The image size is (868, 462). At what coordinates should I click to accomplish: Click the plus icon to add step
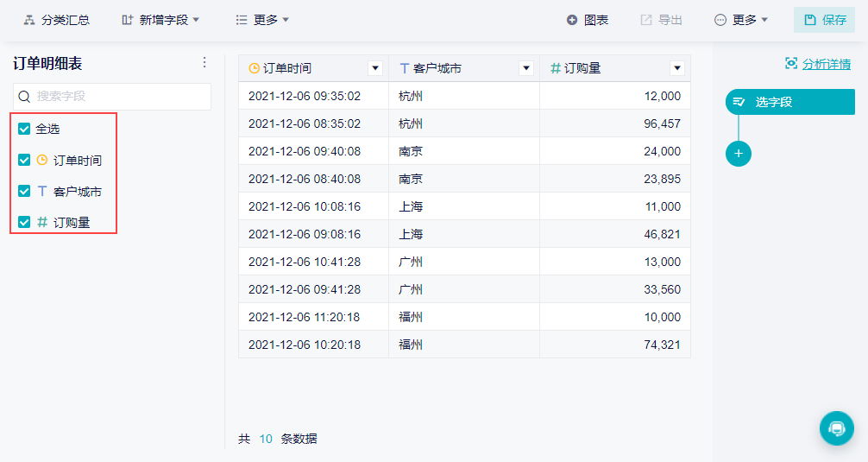[739, 154]
